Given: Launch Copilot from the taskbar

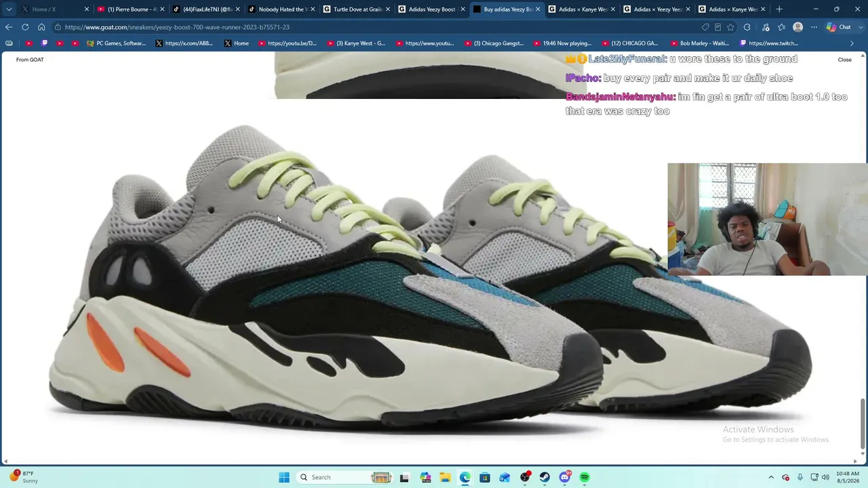Looking at the screenshot, I should pyautogui.click(x=425, y=477).
